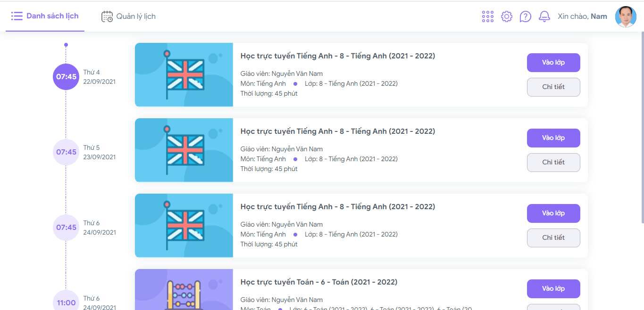Click the greeting text "Xin chào, Nam"
This screenshot has height=310, width=644.
click(582, 16)
